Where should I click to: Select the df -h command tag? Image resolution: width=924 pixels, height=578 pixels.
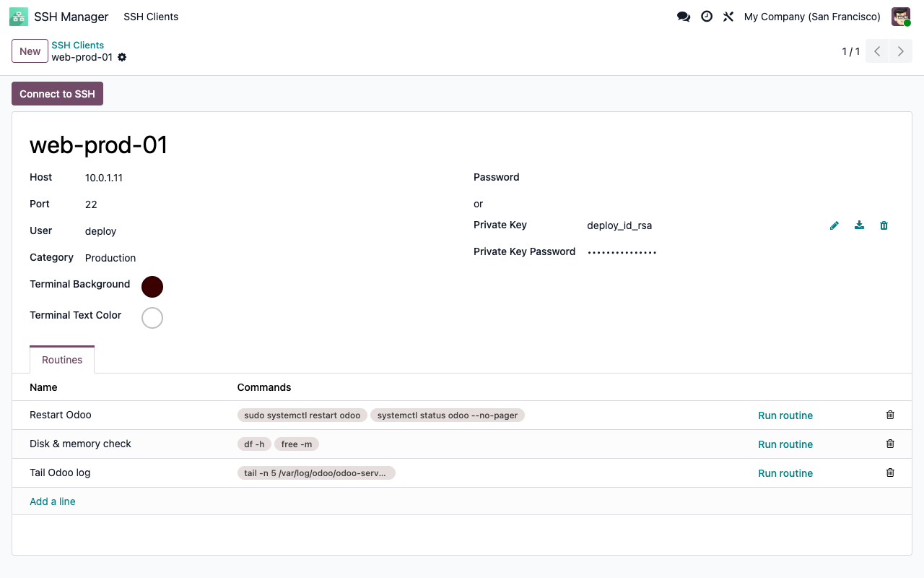pos(254,444)
